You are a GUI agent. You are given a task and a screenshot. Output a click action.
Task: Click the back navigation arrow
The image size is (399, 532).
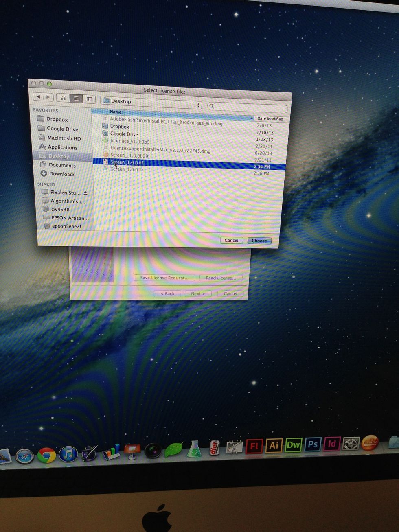point(39,96)
